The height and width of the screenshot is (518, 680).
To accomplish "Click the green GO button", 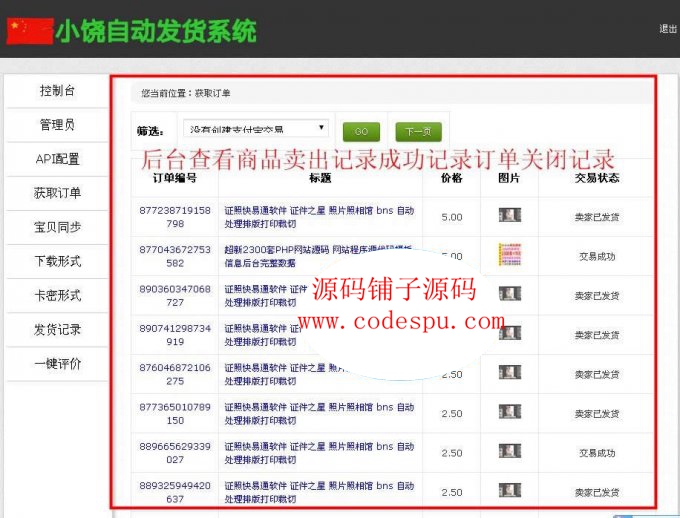I will 361,131.
